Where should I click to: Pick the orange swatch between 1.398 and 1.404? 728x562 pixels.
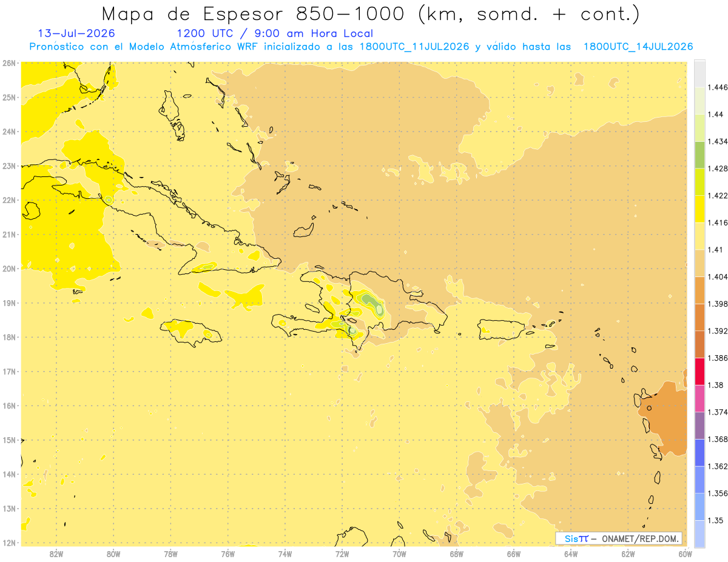(x=699, y=290)
